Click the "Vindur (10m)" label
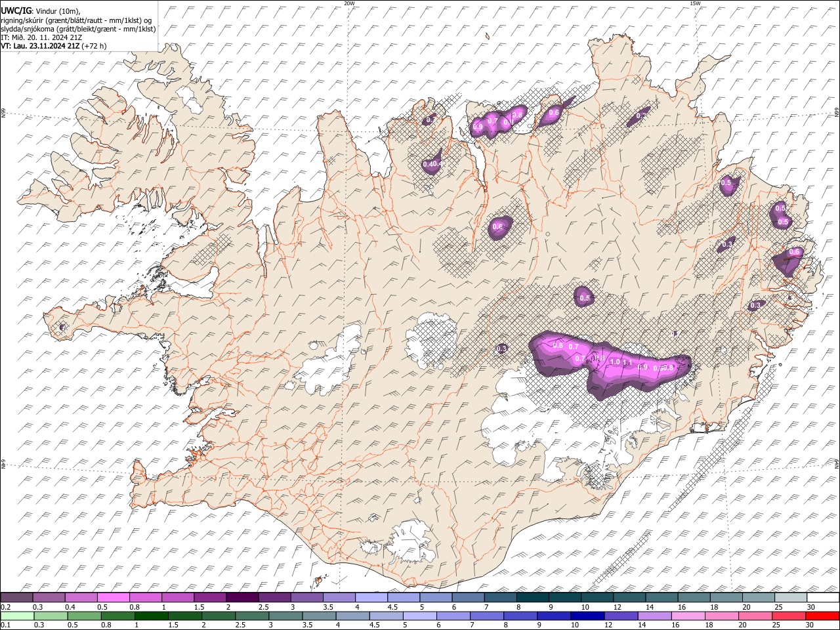 58,11
